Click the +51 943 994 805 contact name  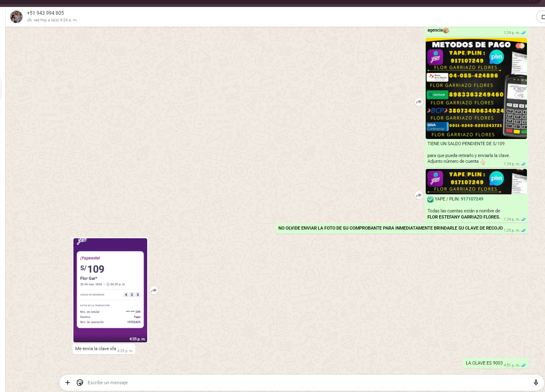coord(46,13)
